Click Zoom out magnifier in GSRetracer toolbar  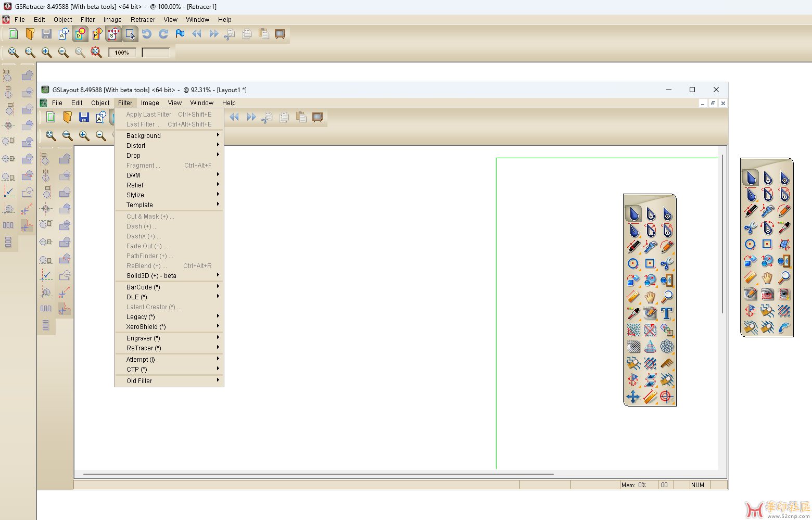[64, 52]
